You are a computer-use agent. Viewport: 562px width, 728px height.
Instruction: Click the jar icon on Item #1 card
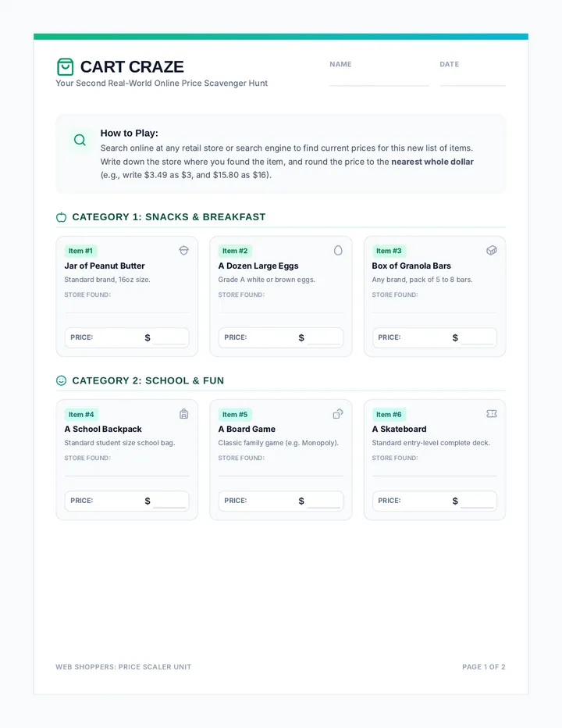point(183,251)
